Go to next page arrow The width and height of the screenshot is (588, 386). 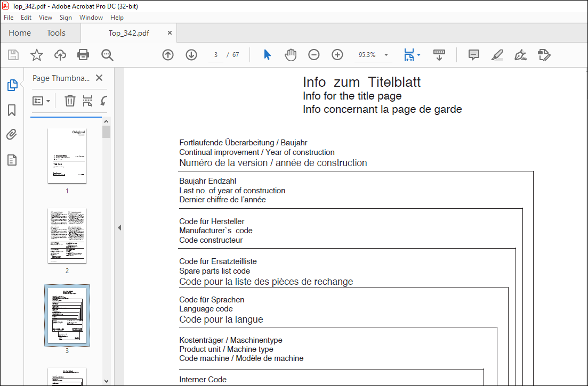(191, 55)
